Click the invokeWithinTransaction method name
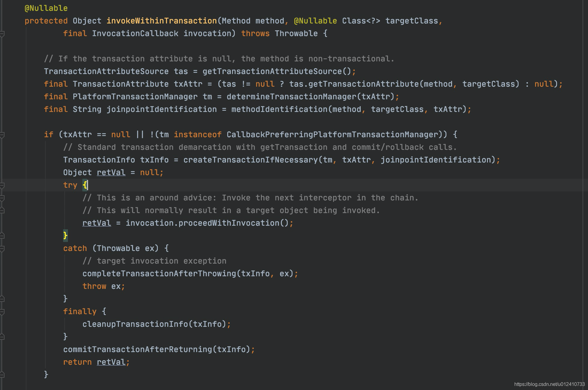The image size is (588, 390). 161,21
